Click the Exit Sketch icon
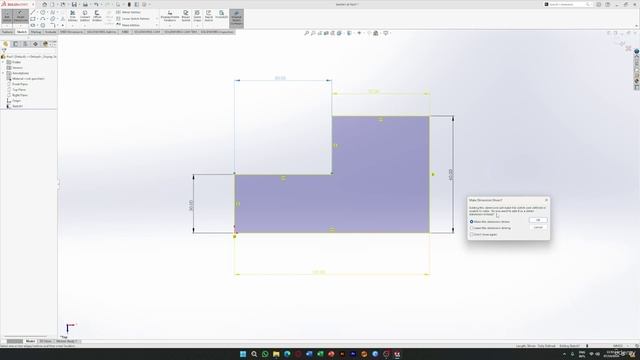 7,16
